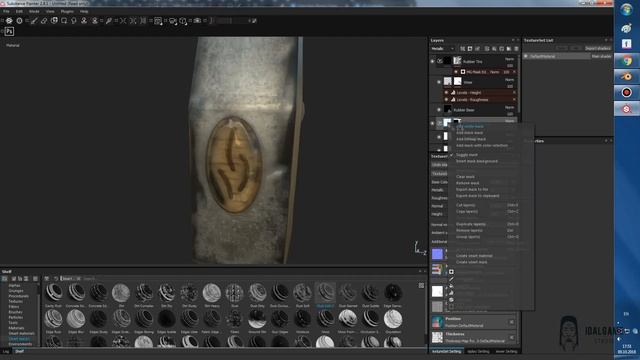Image resolution: width=640 pixels, height=360 pixels.
Task: Remove the MG Mask Editor effect
Action: (514, 72)
